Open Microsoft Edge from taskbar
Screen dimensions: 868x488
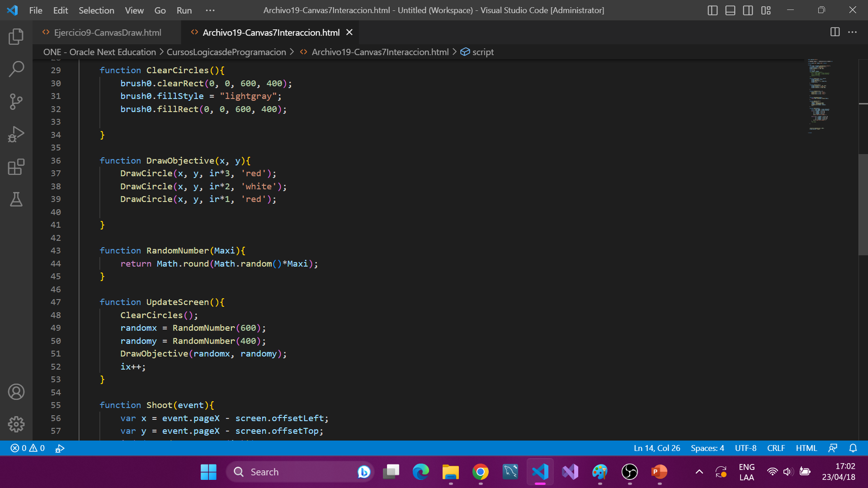421,472
